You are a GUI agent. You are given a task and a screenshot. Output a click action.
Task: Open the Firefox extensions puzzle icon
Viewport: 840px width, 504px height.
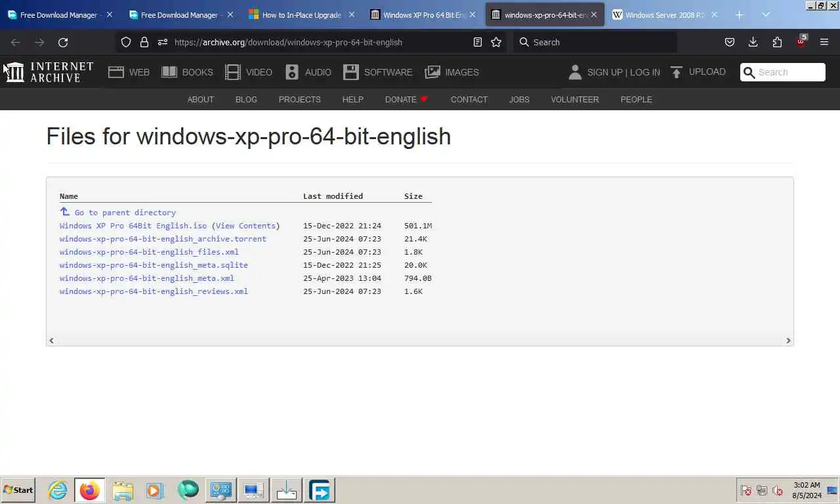(x=777, y=42)
